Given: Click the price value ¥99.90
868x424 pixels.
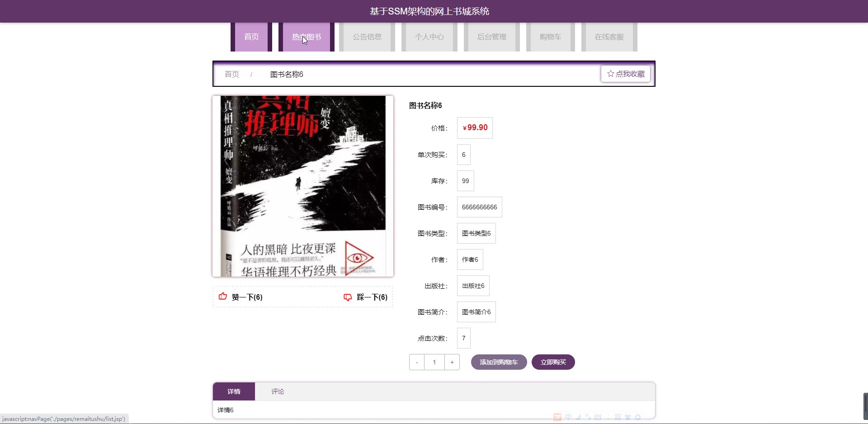Looking at the screenshot, I should (x=475, y=128).
